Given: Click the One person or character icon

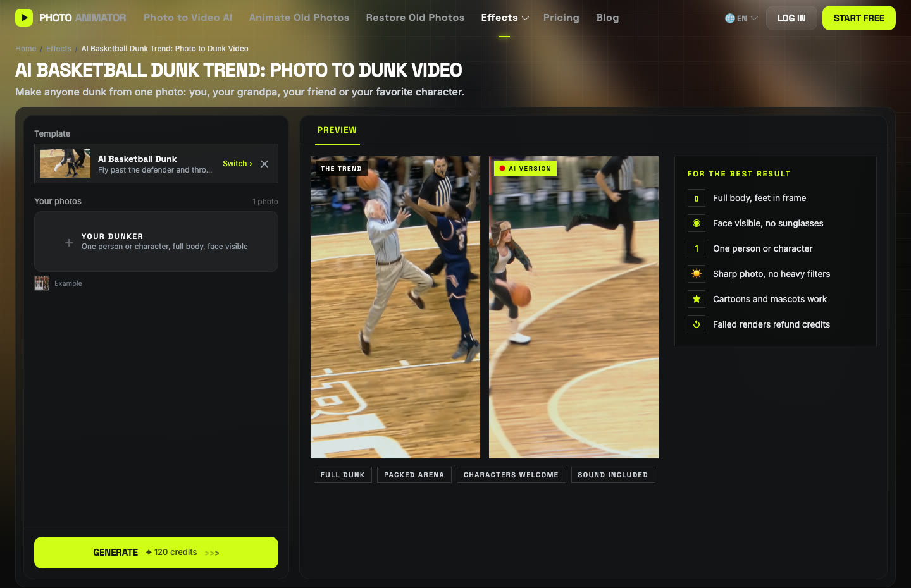Looking at the screenshot, I should 697,248.
